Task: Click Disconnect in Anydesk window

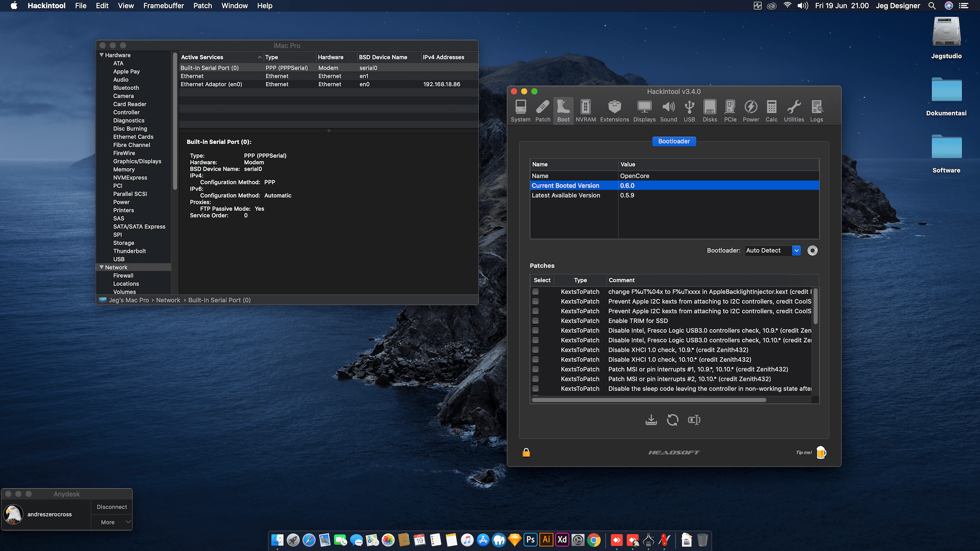Action: coord(112,507)
